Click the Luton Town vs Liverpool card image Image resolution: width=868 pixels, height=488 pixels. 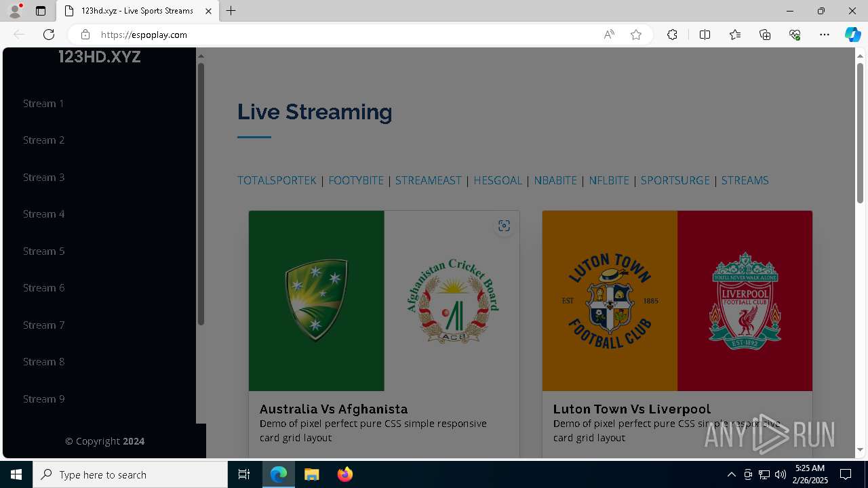pyautogui.click(x=677, y=301)
